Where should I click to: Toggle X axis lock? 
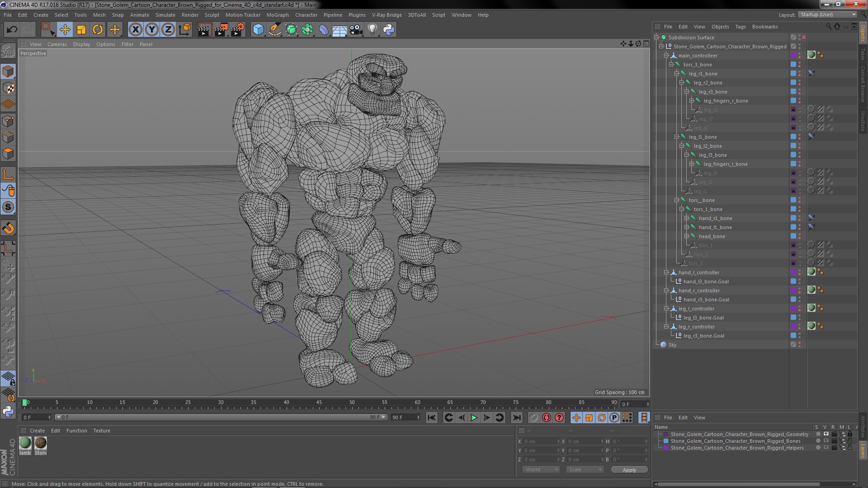point(135,30)
